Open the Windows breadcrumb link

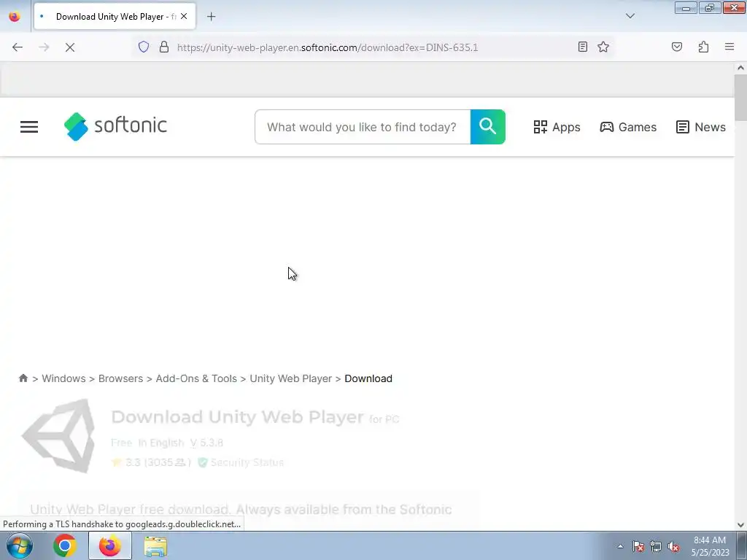click(64, 378)
